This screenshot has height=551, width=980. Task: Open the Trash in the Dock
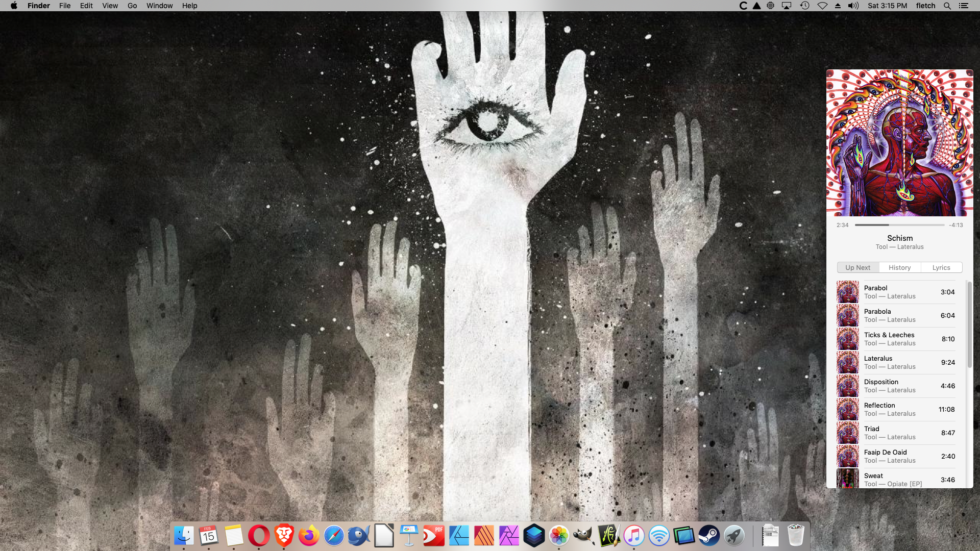tap(795, 536)
